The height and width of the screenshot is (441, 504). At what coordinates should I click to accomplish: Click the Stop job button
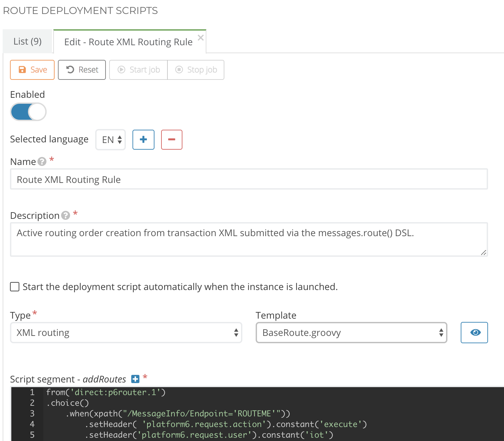coord(196,70)
